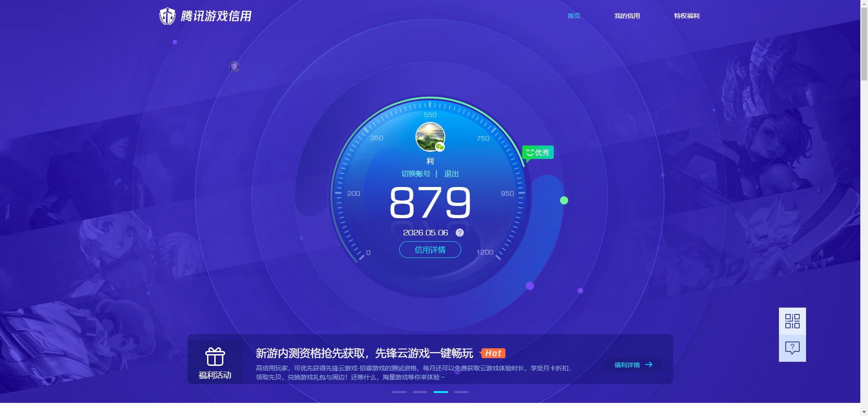Click the page scrollbar thumb
This screenshot has height=416, width=868.
864,44
